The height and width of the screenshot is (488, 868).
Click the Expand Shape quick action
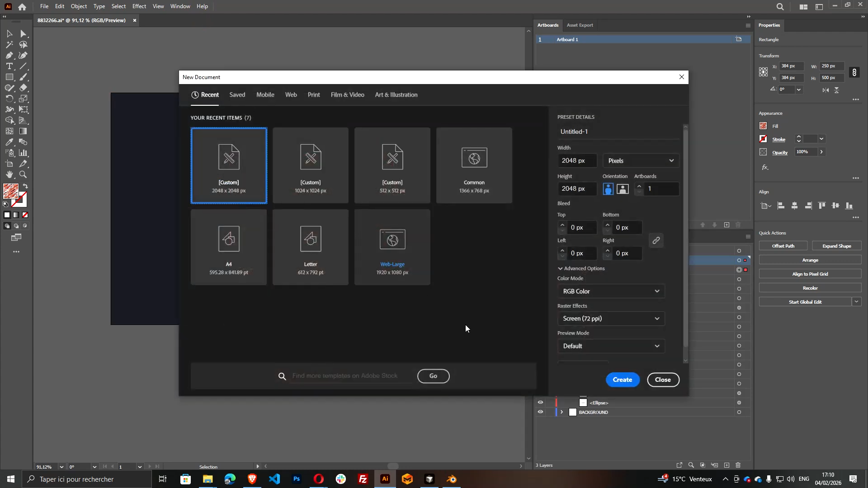pos(837,245)
